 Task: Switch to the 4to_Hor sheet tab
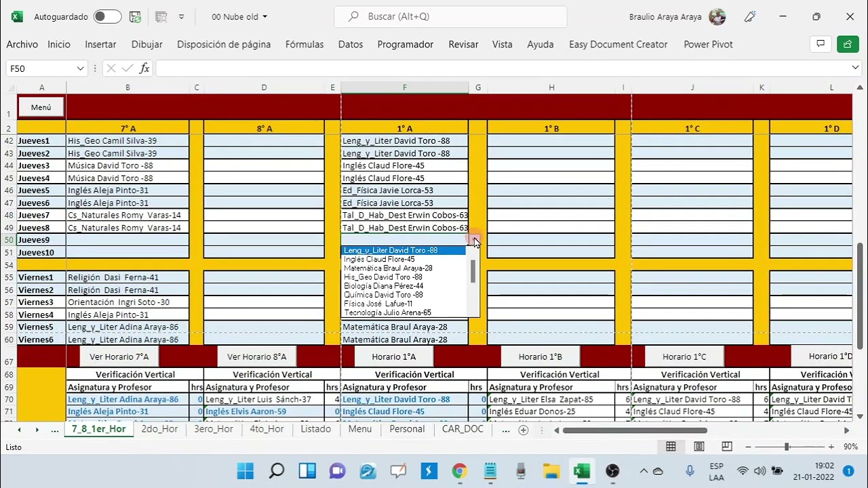pos(267,429)
